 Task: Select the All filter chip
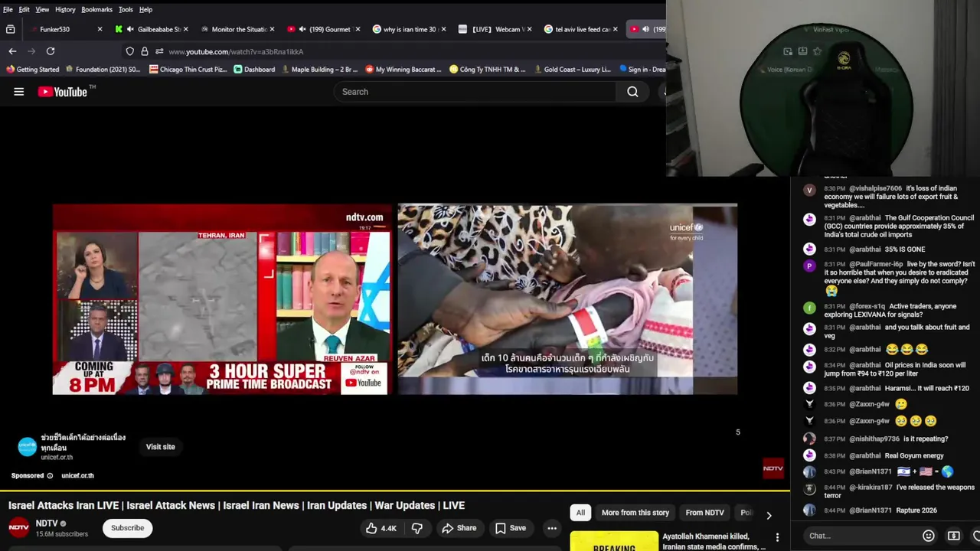pyautogui.click(x=580, y=513)
